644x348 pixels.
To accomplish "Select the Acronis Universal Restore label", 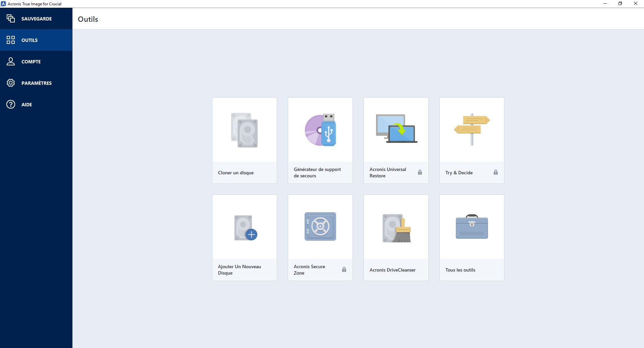I will [x=388, y=172].
